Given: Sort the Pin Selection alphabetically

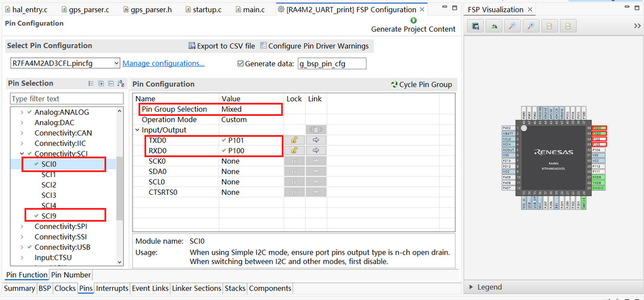Looking at the screenshot, I should tap(121, 84).
